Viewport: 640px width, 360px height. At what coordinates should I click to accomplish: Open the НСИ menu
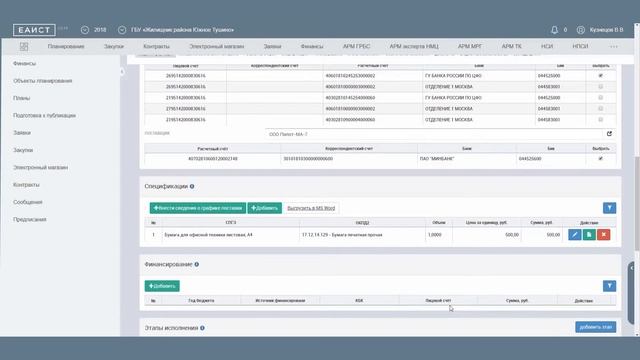tap(547, 47)
